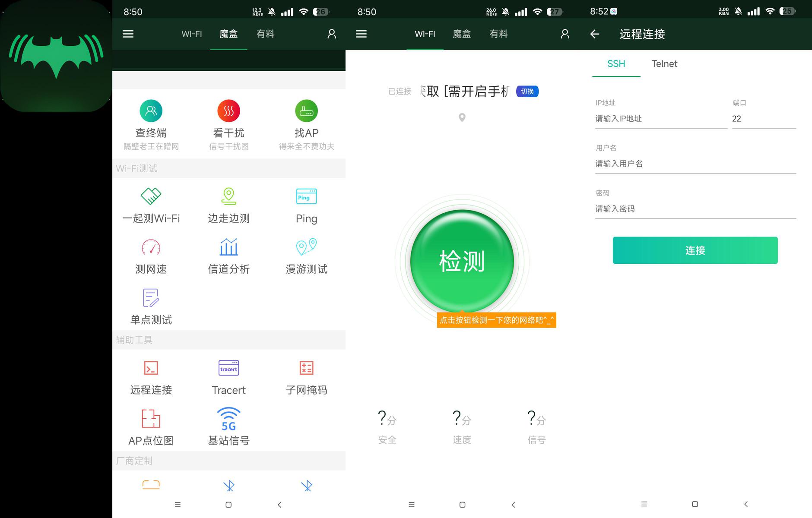Open the 远程连接 remote connection tool

tap(151, 368)
